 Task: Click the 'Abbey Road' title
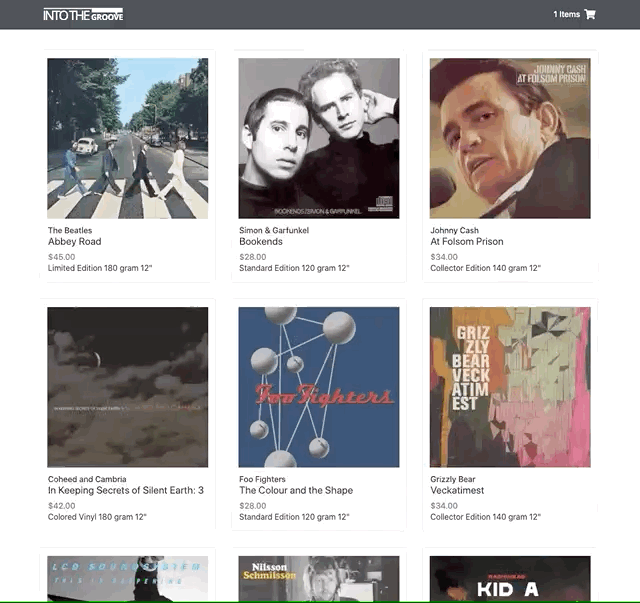pyautogui.click(x=75, y=242)
